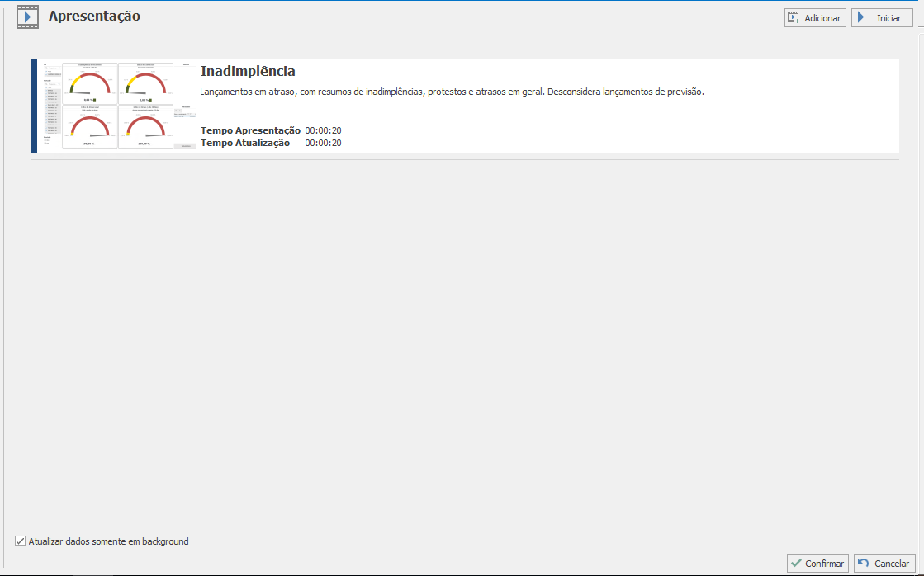
Task: Click the Apresentação film-strip header icon
Action: (x=27, y=17)
